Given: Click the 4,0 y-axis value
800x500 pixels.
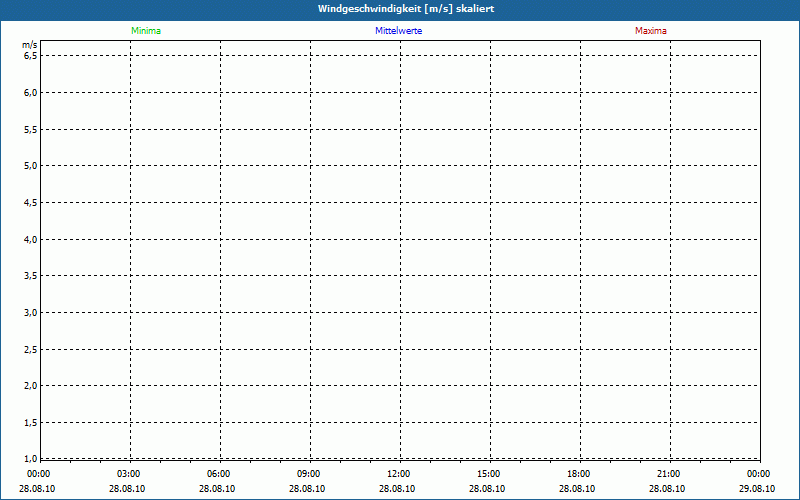Looking at the screenshot, I should 31,239.
